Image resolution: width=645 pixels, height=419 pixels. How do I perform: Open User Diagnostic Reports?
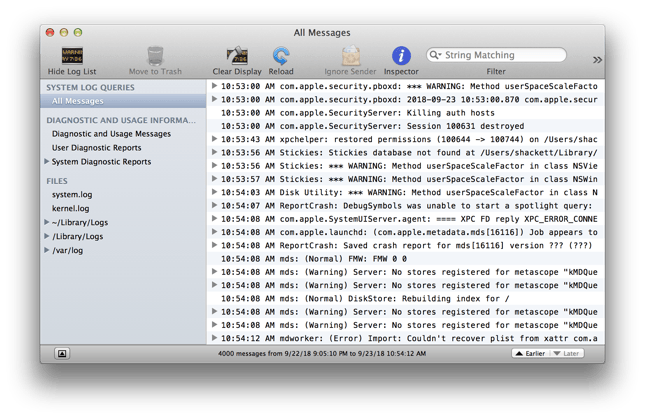coord(96,148)
